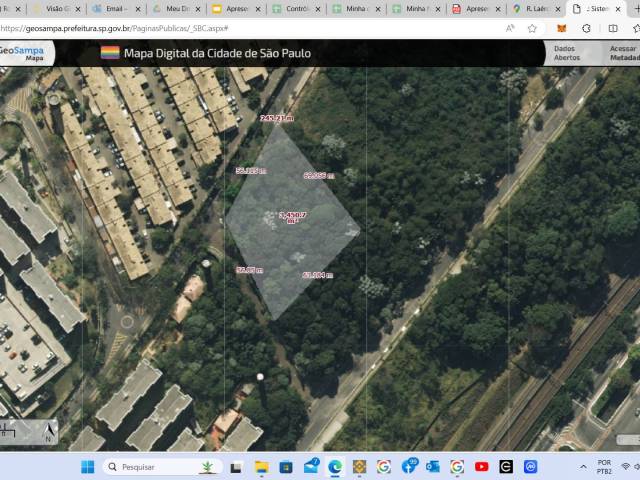Open the Wi-Fi network tray icon
The width and height of the screenshot is (640, 480).
point(625,467)
